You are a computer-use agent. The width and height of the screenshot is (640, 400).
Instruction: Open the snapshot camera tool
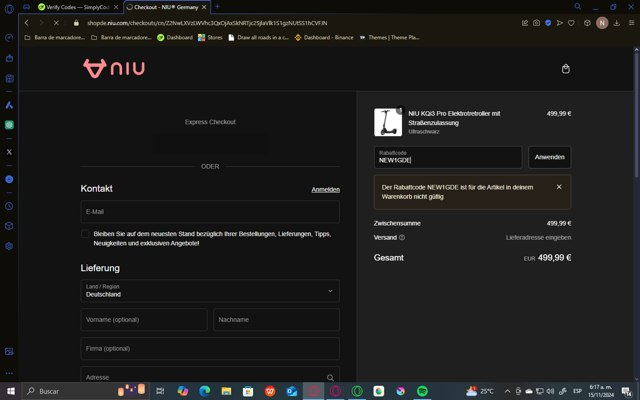pos(536,23)
